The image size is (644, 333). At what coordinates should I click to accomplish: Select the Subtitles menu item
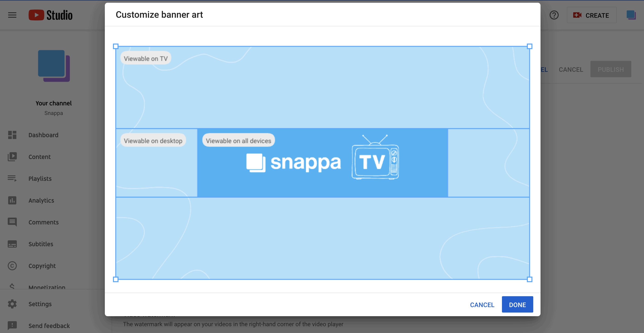pyautogui.click(x=40, y=244)
